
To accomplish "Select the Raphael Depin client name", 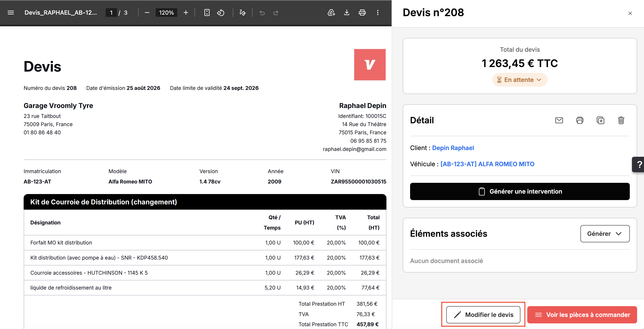I will point(363,106).
